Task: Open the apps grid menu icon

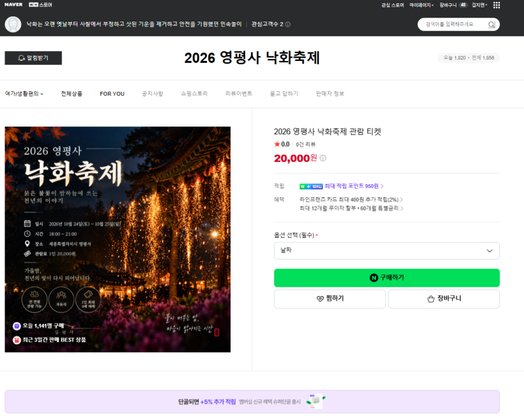Action: pyautogui.click(x=496, y=5)
